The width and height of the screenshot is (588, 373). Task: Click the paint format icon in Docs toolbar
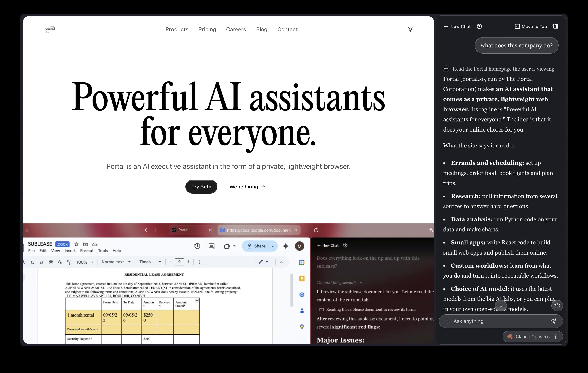point(69,262)
